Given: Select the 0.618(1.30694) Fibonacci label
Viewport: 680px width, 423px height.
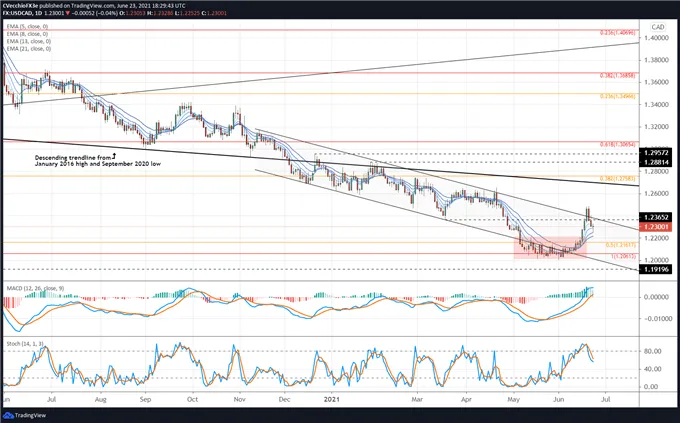Looking at the screenshot, I should click(x=618, y=144).
